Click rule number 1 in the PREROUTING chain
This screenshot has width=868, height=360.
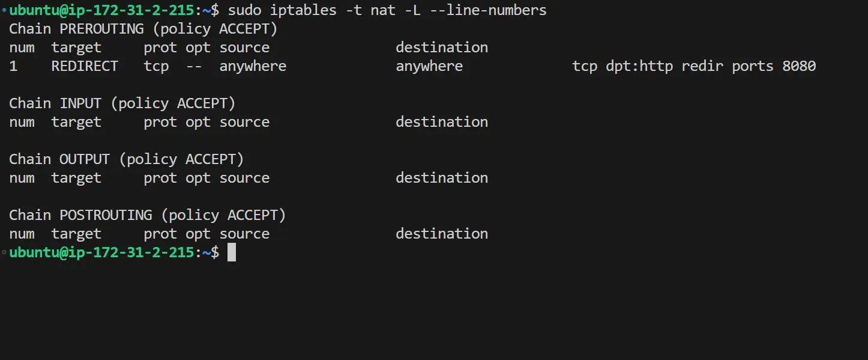coord(13,66)
